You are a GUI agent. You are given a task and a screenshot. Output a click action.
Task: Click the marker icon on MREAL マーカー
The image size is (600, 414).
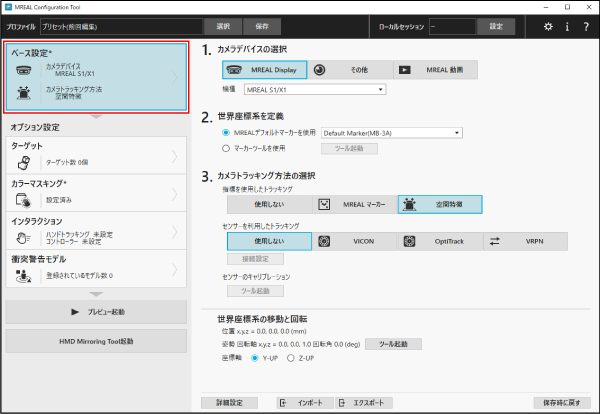324,204
